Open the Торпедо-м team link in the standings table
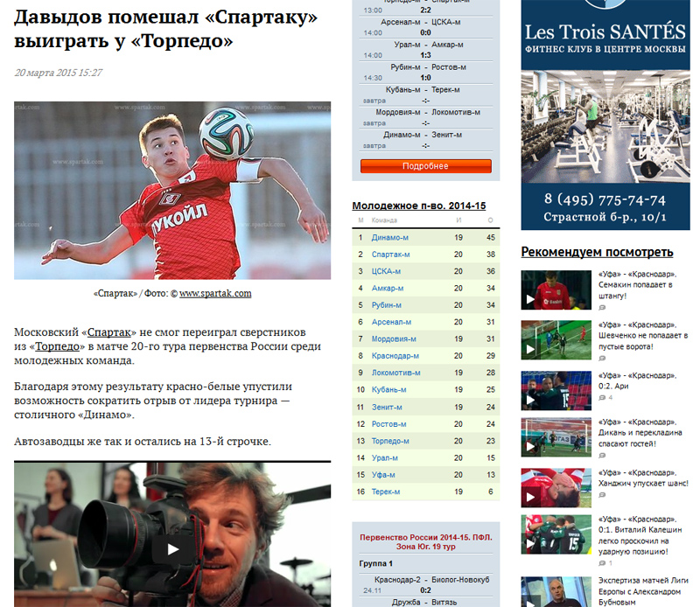The image size is (700, 607). pyautogui.click(x=390, y=441)
